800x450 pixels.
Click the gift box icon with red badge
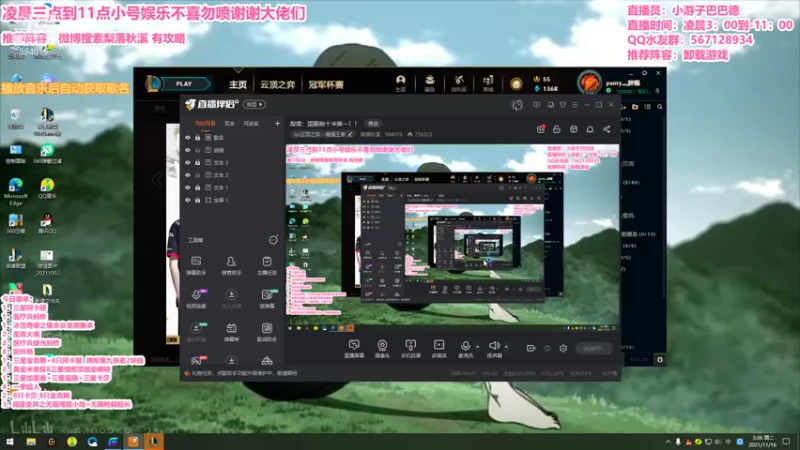click(541, 129)
